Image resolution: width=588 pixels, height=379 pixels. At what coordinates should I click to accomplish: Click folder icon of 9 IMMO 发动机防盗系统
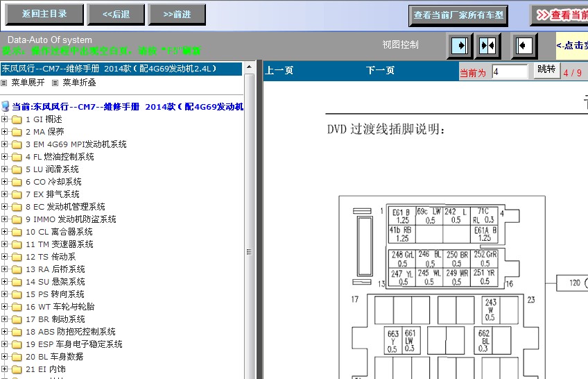pos(17,219)
